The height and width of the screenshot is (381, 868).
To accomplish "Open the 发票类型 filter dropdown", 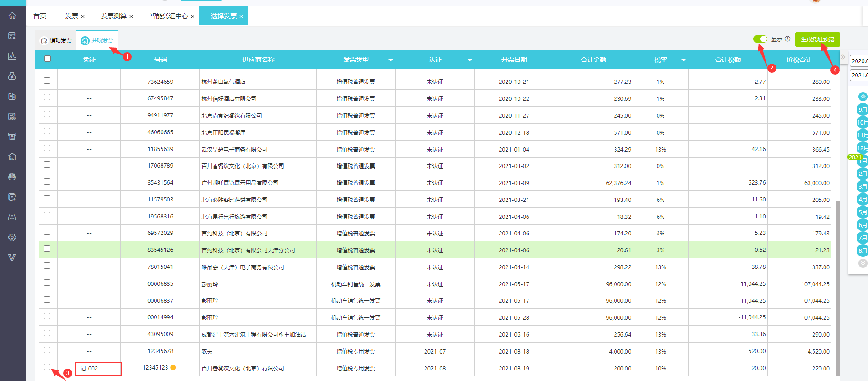I will click(x=390, y=60).
